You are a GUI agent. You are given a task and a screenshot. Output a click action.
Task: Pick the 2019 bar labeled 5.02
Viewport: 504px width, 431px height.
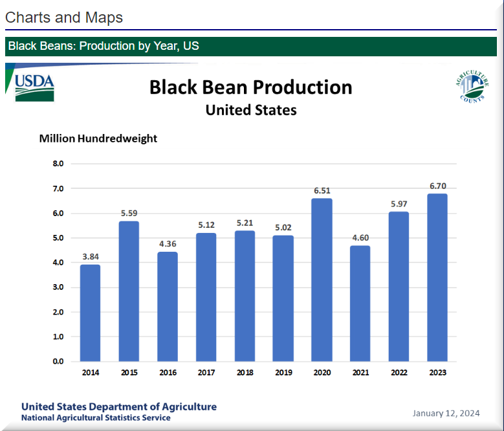click(283, 298)
